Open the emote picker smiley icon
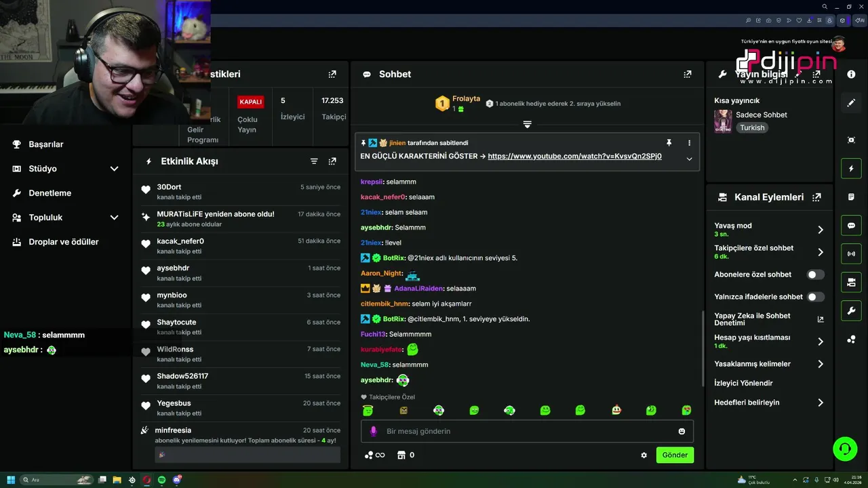The width and height of the screenshot is (868, 488). [x=682, y=431]
